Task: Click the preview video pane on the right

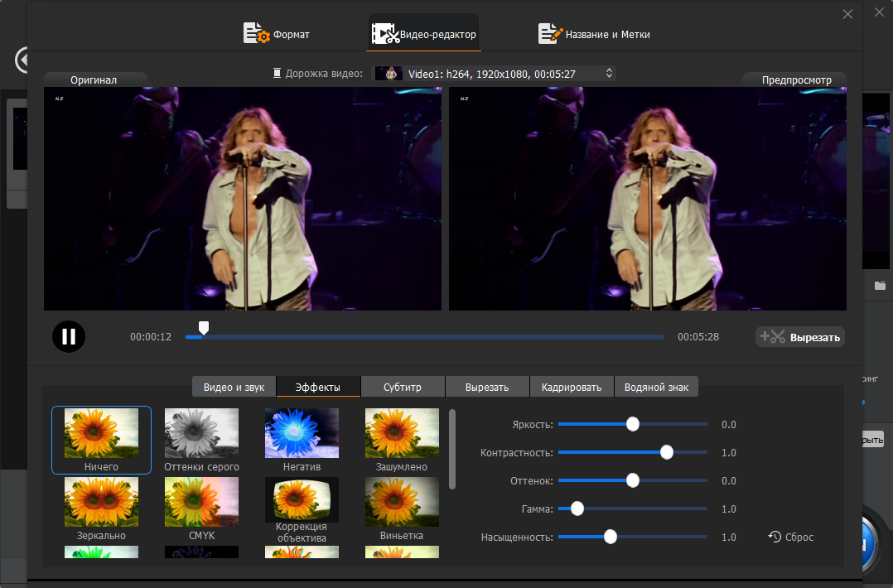Action: [648, 199]
